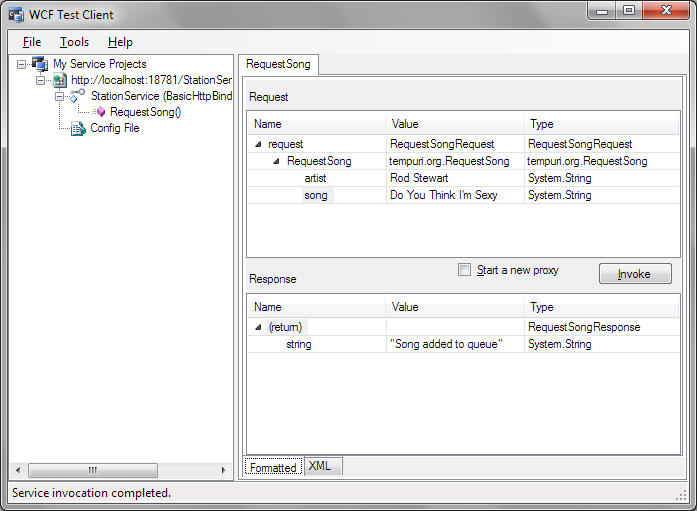Screen dimensions: 697x511
Task: Collapse the StationService binding node
Action: pos(59,96)
